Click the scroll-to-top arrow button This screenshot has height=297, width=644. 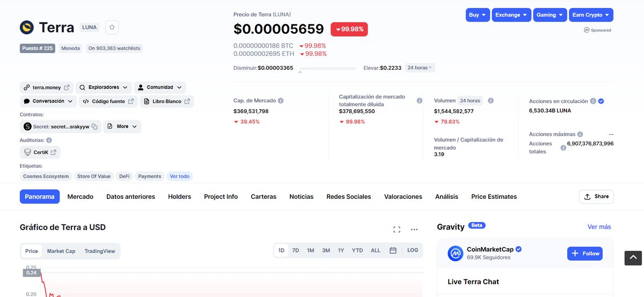pyautogui.click(x=633, y=258)
